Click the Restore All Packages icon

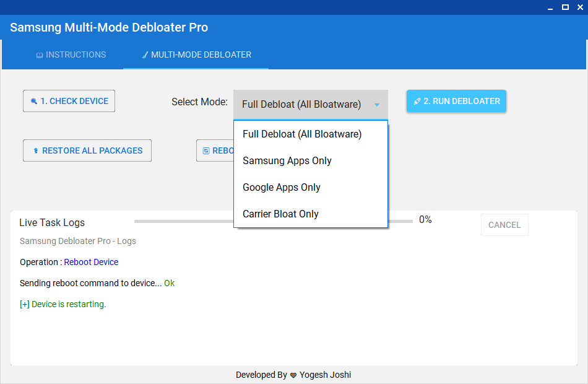pos(36,151)
